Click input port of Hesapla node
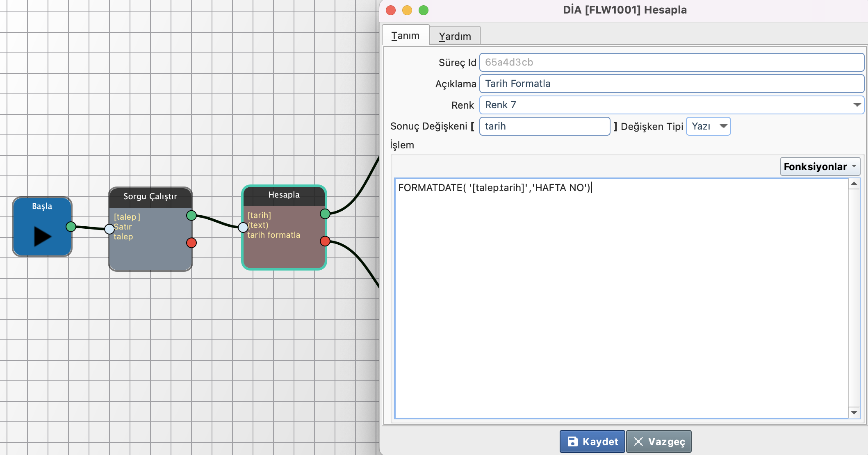868x455 pixels. tap(243, 227)
